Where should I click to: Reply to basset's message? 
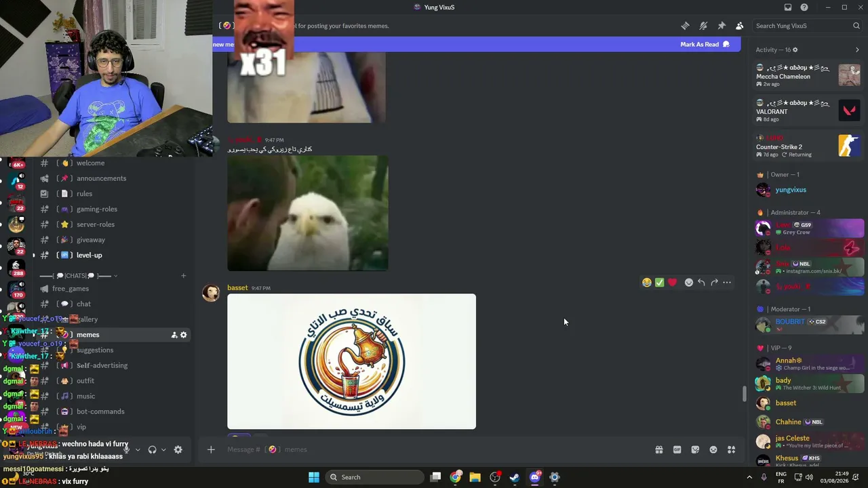pyautogui.click(x=701, y=283)
